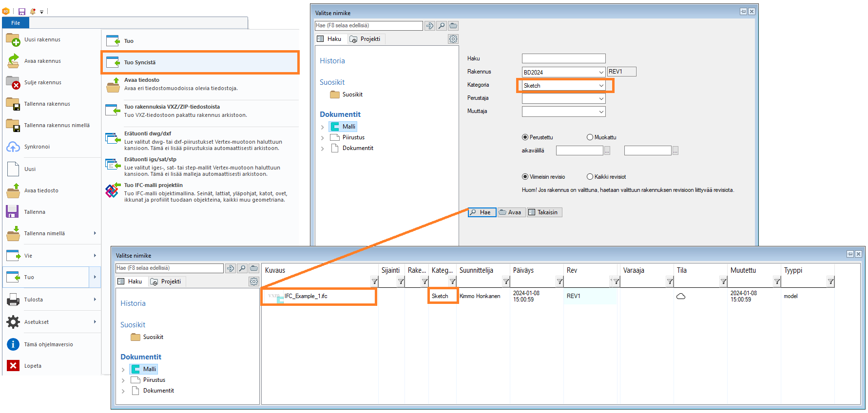
Task: Open the filter on the Suunnittelija column
Action: tap(506, 282)
